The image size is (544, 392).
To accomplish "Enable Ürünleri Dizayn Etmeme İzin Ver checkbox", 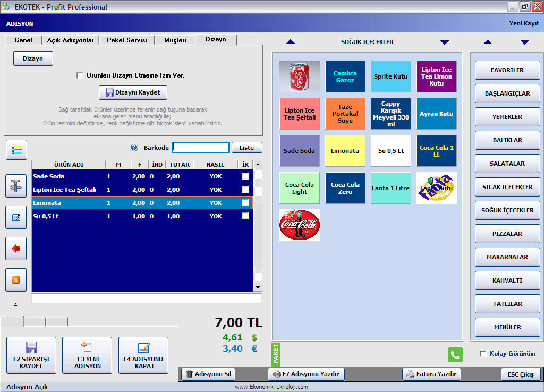I will coord(80,75).
